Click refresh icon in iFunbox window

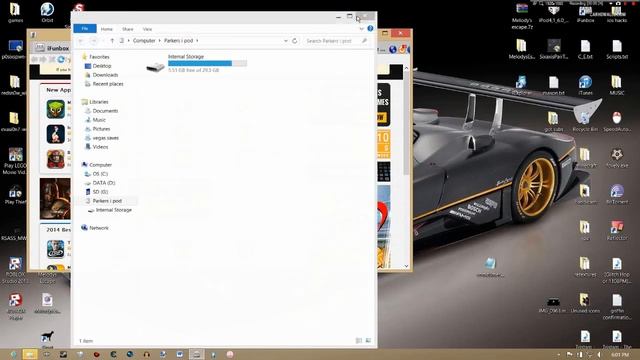coord(61,60)
